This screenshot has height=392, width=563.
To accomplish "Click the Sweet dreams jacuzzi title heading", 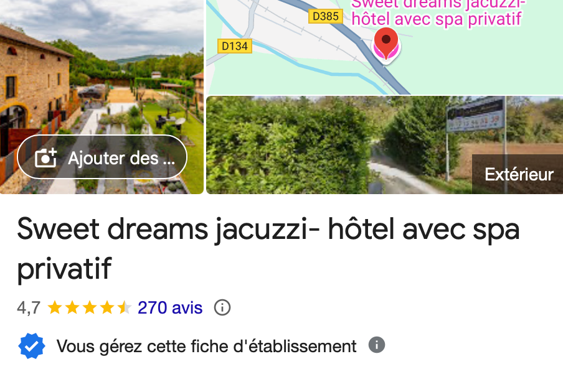I will 268,248.
